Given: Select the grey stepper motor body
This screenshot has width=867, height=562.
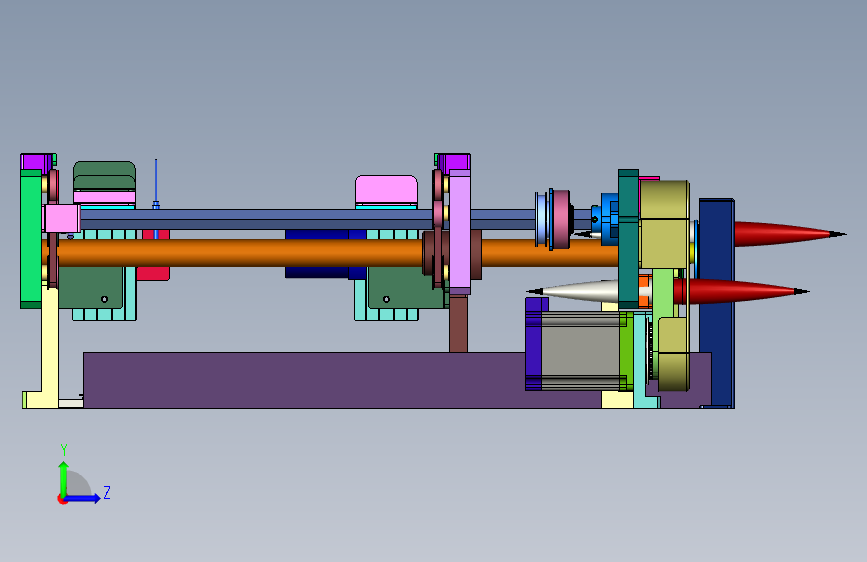Looking at the screenshot, I should [579, 350].
